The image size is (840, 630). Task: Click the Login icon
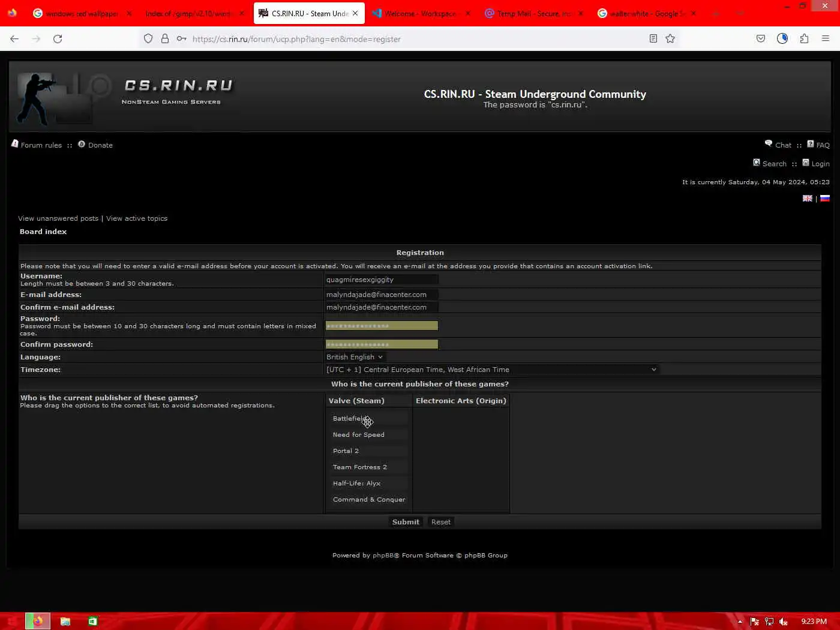tap(806, 163)
